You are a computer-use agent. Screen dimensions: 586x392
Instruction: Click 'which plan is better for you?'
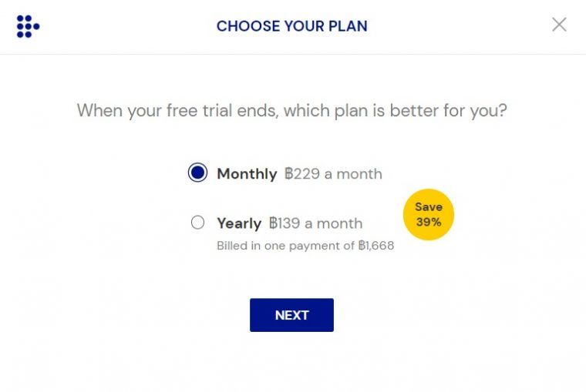click(x=395, y=110)
